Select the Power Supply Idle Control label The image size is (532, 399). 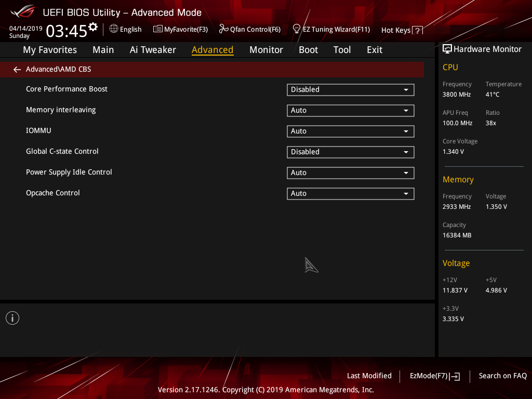point(69,172)
